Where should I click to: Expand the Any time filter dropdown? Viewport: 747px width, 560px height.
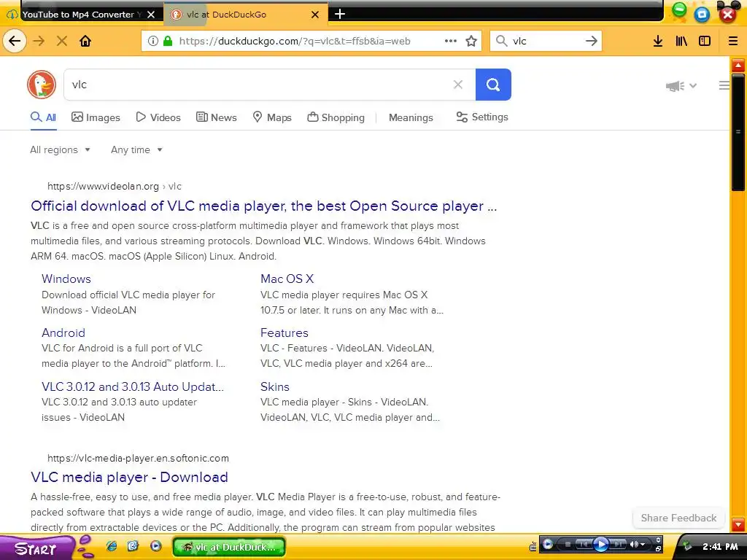point(136,149)
